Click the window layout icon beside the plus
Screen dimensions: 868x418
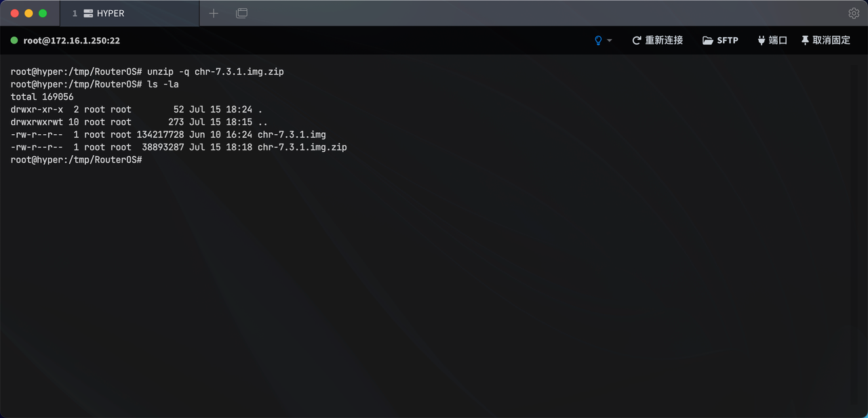[x=241, y=13]
